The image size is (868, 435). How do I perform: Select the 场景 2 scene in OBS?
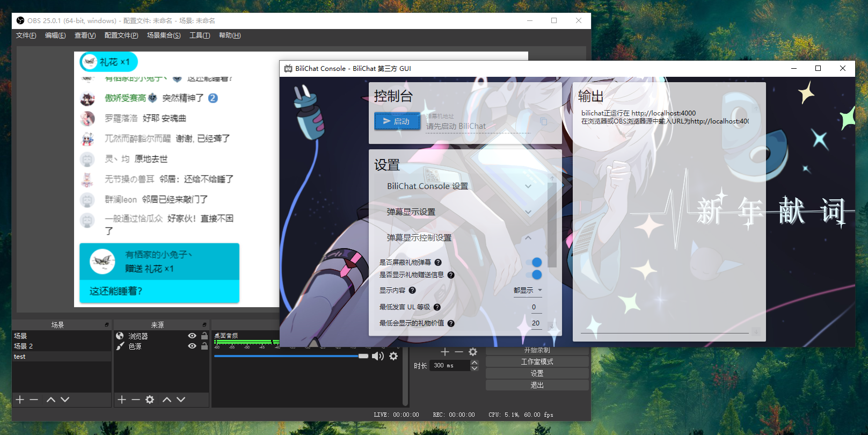click(x=61, y=346)
